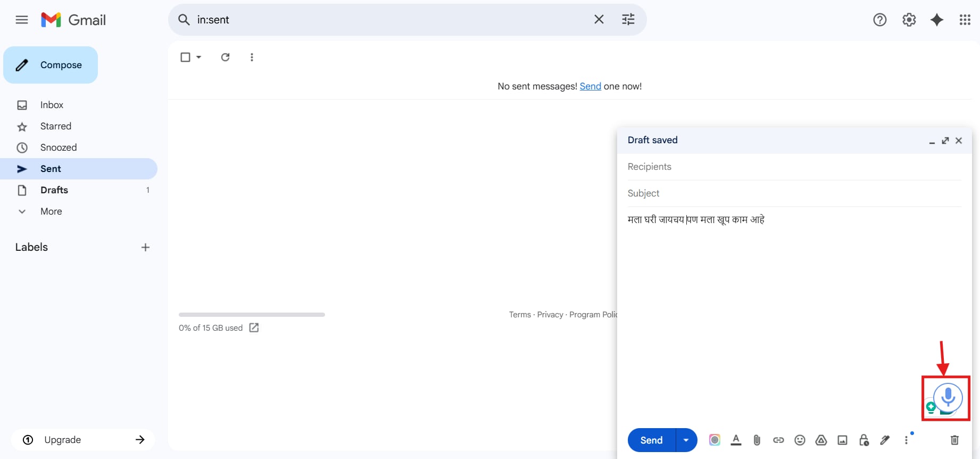This screenshot has height=459, width=980.
Task: Open the Drafts folder
Action: click(x=54, y=190)
